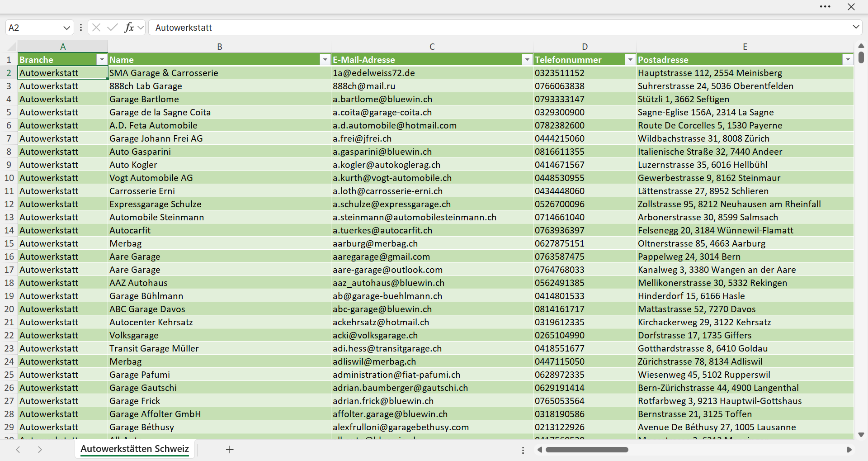This screenshot has width=868, height=461.
Task: Open the E-Mail-Adresse filter dropdown
Action: [527, 60]
